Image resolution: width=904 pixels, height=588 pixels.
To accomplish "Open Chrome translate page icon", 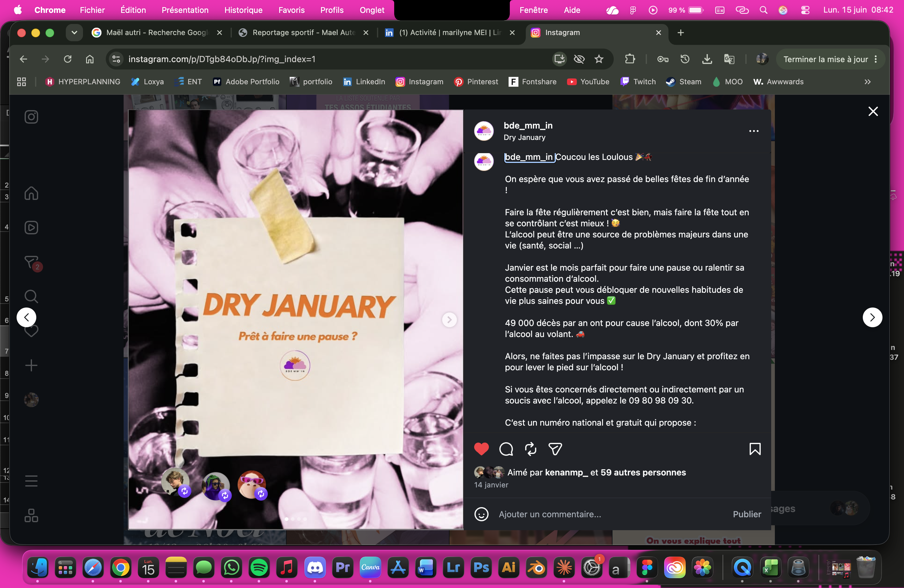I will coord(729,59).
